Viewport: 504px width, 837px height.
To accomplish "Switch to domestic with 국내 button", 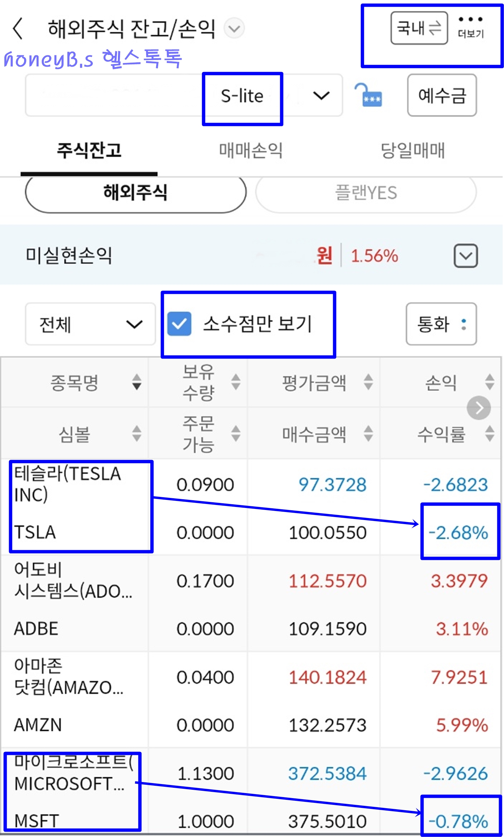I will click(x=420, y=28).
